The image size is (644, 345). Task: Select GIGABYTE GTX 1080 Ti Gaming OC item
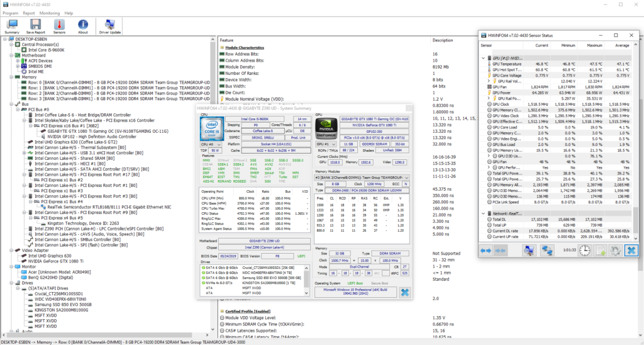pyautogui.click(x=108, y=131)
